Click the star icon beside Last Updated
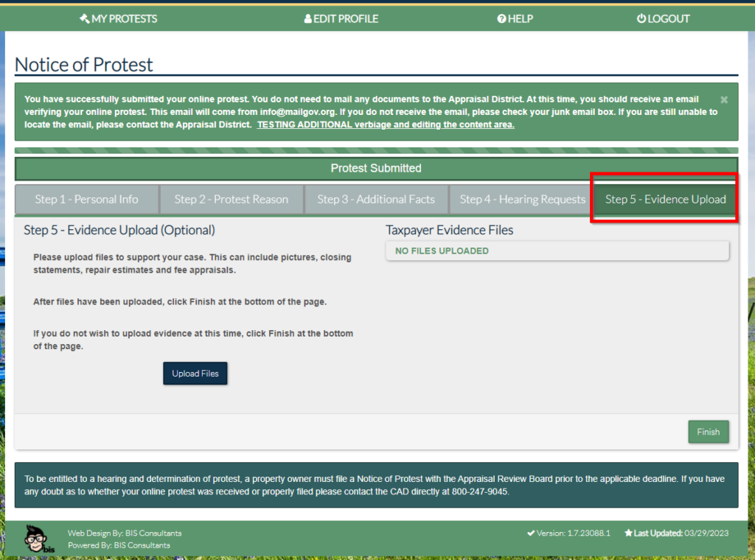This screenshot has width=755, height=560. [628, 533]
